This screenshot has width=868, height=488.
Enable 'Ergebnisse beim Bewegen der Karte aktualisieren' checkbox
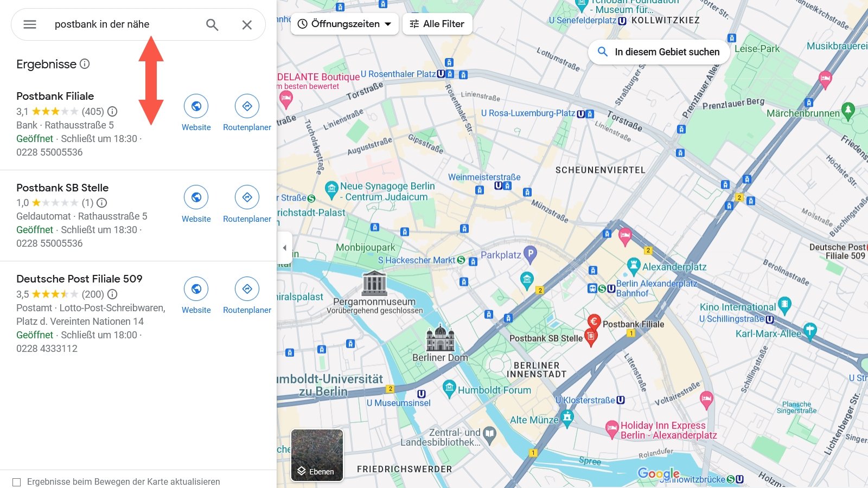coord(17,482)
